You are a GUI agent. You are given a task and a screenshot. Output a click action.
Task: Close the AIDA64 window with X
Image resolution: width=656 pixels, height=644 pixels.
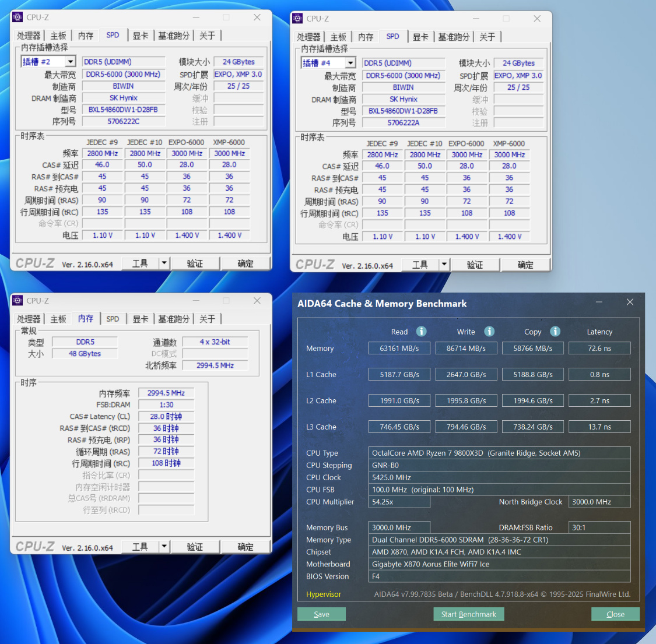[x=630, y=302]
